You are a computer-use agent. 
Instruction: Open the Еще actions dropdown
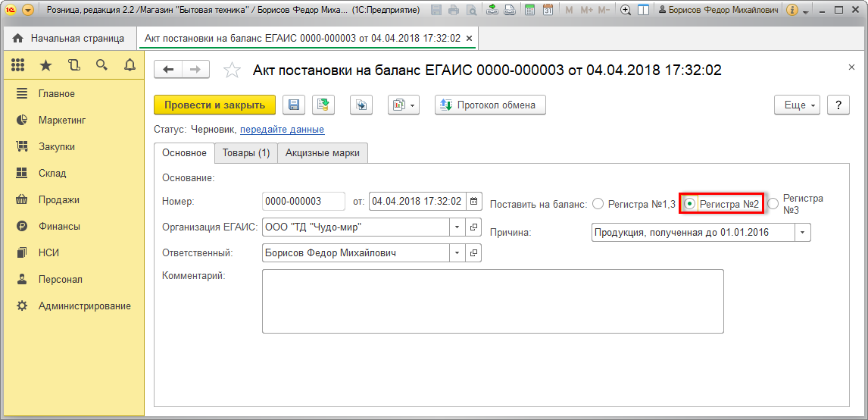797,105
